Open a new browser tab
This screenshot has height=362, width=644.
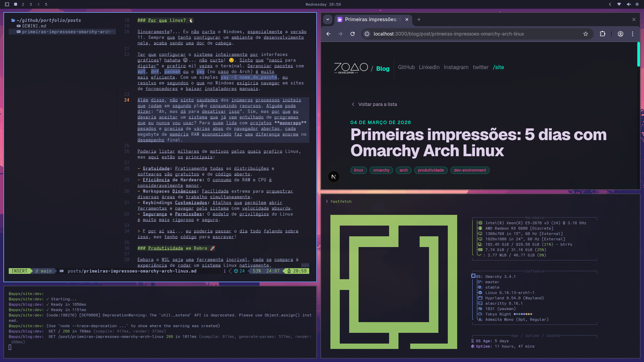[419, 19]
